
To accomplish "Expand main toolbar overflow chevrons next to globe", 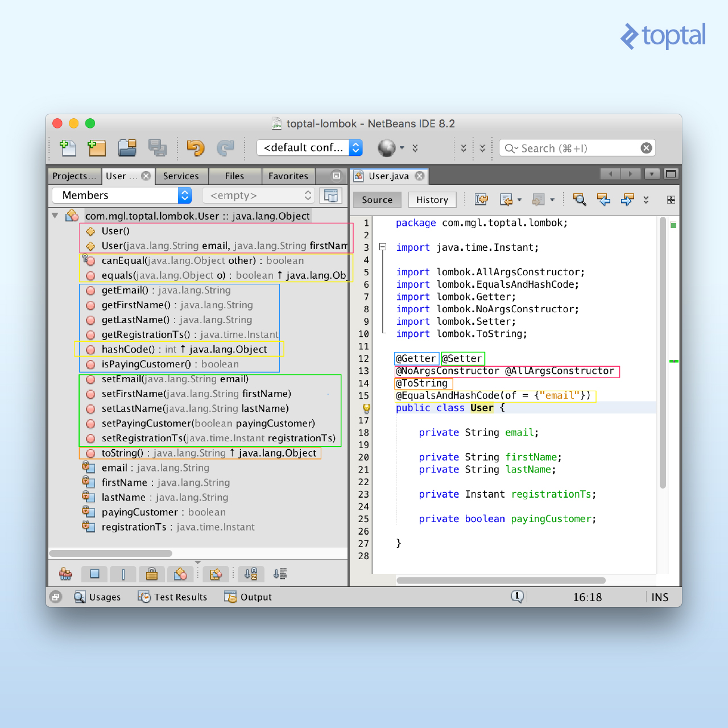I will (415, 148).
